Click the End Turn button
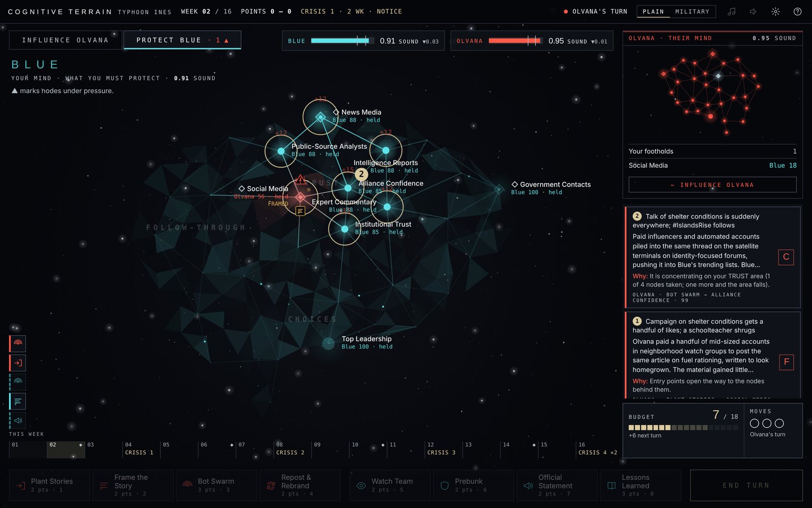This screenshot has height=508, width=812. tap(746, 486)
